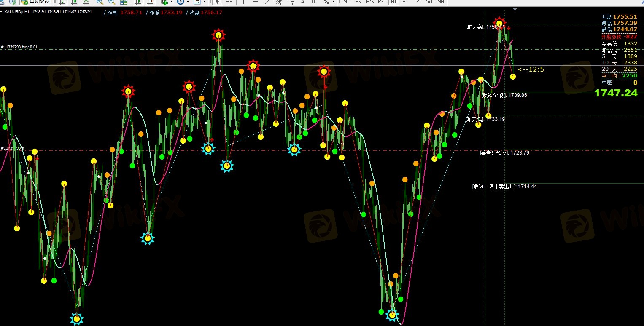Open the chart templates dropdown arrow
This screenshot has width=644, height=326.
[x=204, y=2]
